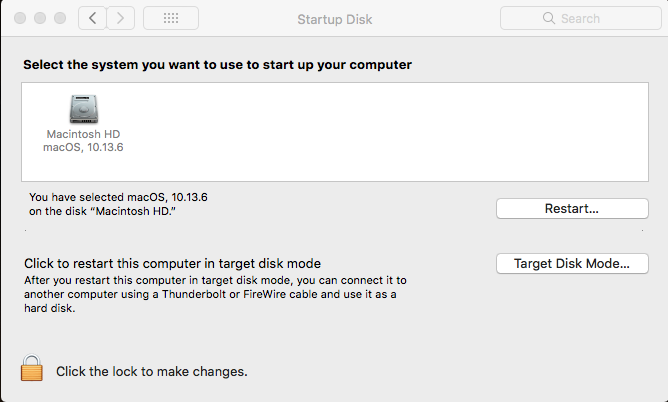Unlock settings with the padlock icon
The width and height of the screenshot is (668, 402).
click(32, 368)
